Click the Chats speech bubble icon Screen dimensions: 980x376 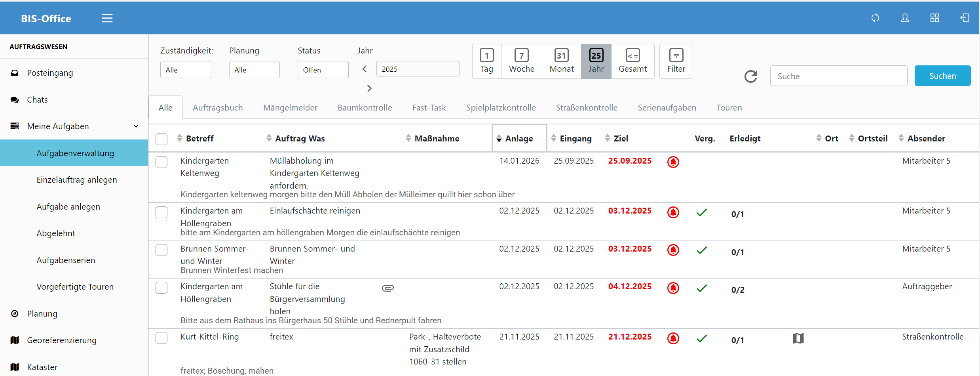[x=15, y=100]
